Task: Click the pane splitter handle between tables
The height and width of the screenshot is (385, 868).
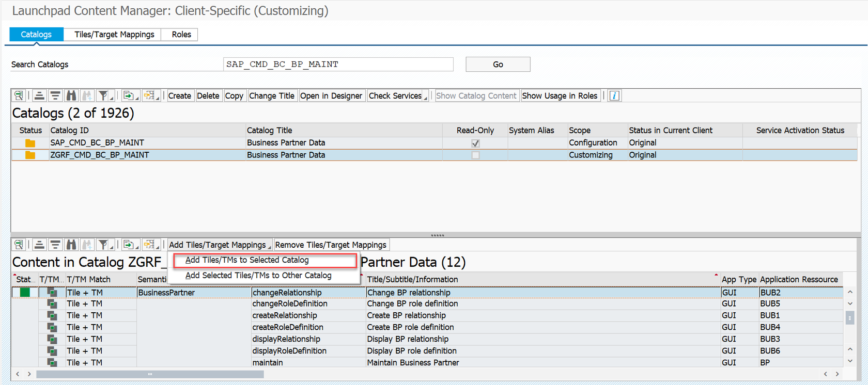Action: 437,235
